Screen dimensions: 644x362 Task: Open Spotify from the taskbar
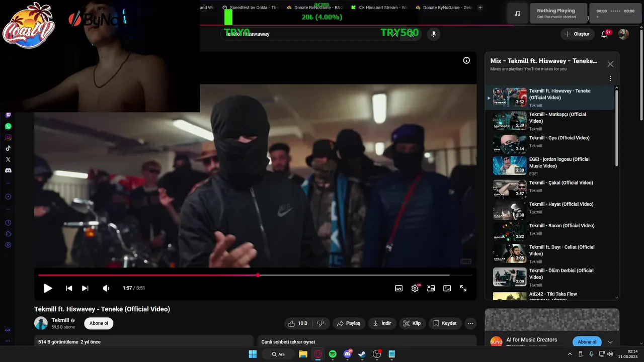(333, 354)
